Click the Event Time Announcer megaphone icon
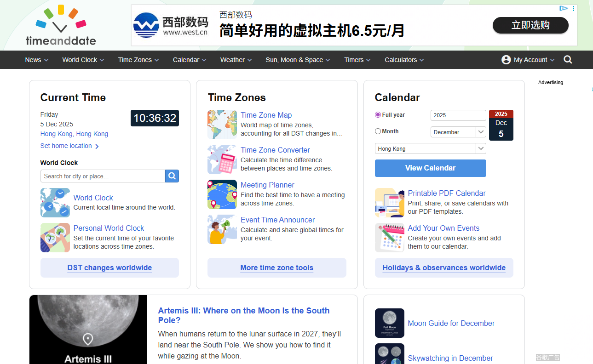This screenshot has height=364, width=593. pyautogui.click(x=222, y=229)
